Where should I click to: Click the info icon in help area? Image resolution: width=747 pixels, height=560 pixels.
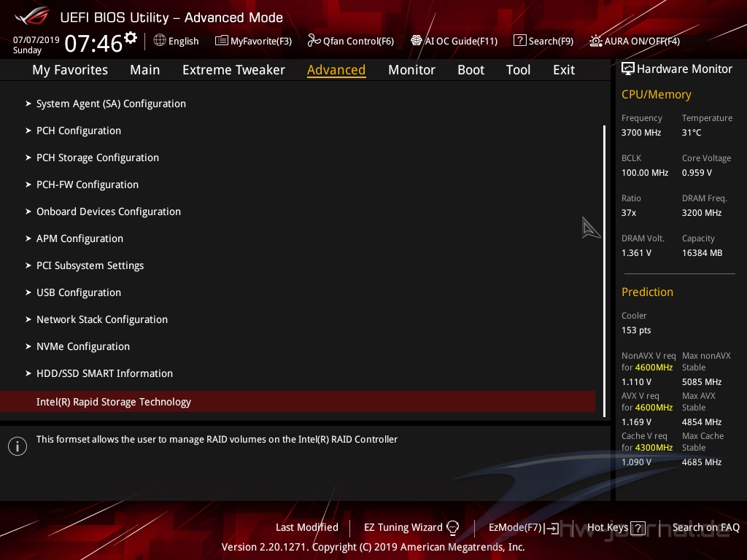pyautogui.click(x=18, y=446)
